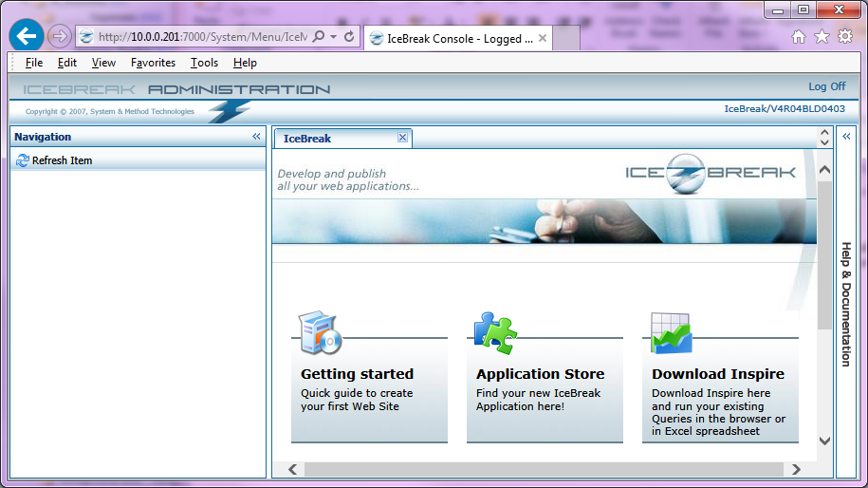
Task: Click the address bar URL field
Action: point(202,37)
